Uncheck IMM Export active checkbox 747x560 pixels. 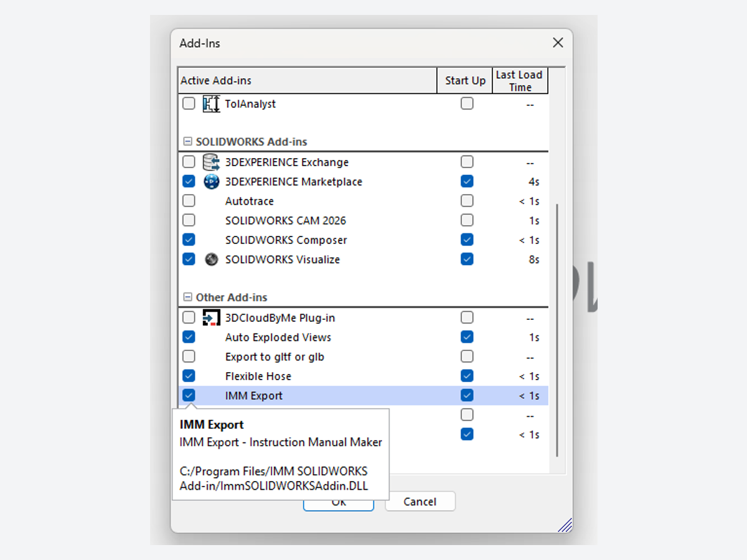pyautogui.click(x=189, y=395)
